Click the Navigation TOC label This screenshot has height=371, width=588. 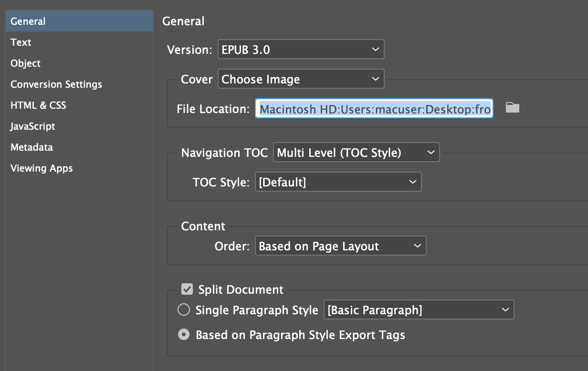pyautogui.click(x=224, y=153)
